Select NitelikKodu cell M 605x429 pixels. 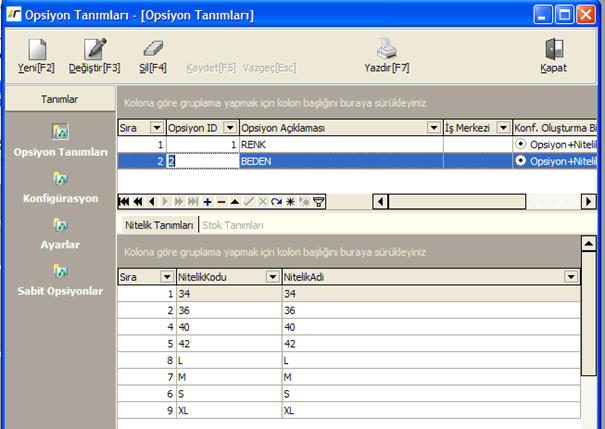coord(229,377)
